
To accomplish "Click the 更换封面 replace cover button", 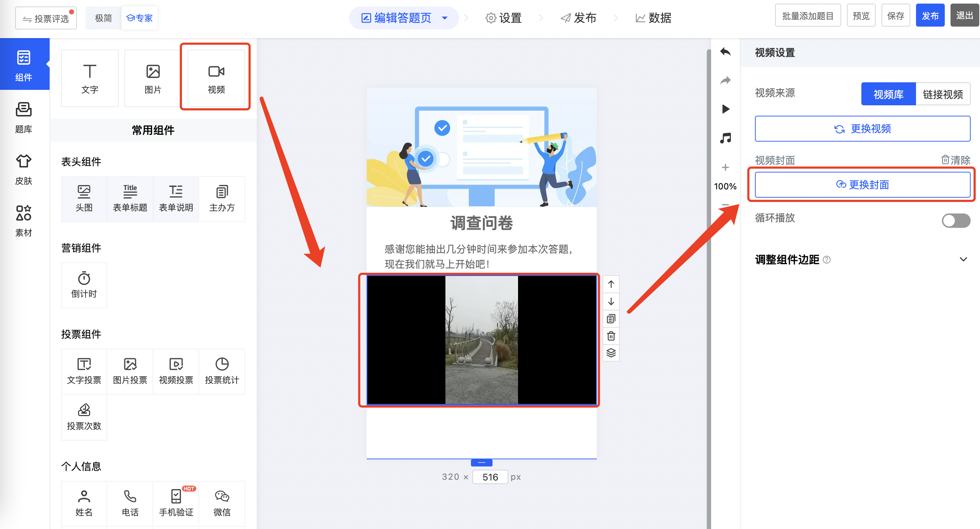I will (x=862, y=184).
